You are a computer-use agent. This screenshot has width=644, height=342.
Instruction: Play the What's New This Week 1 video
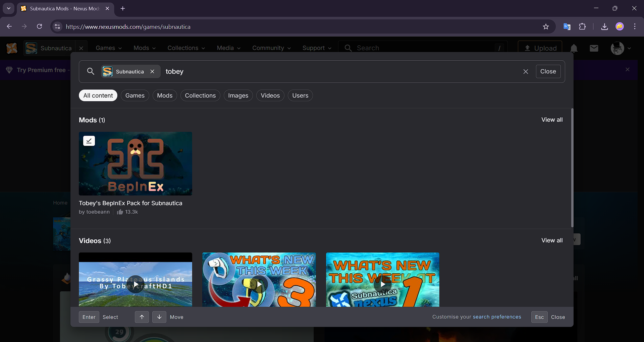click(383, 284)
